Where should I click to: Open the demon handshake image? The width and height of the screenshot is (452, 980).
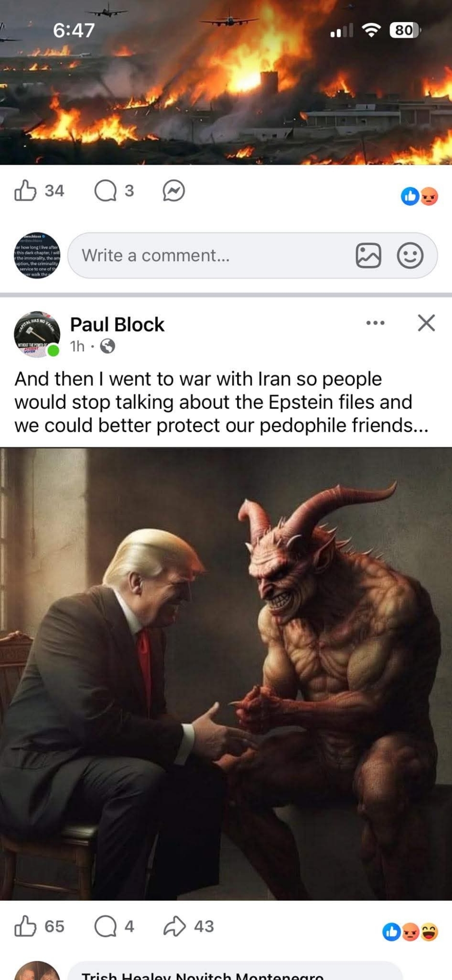click(x=226, y=674)
